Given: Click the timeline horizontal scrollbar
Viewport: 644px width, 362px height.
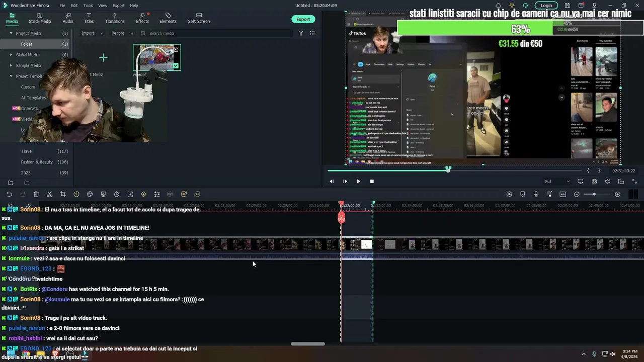Looking at the screenshot, I should coord(308,344).
